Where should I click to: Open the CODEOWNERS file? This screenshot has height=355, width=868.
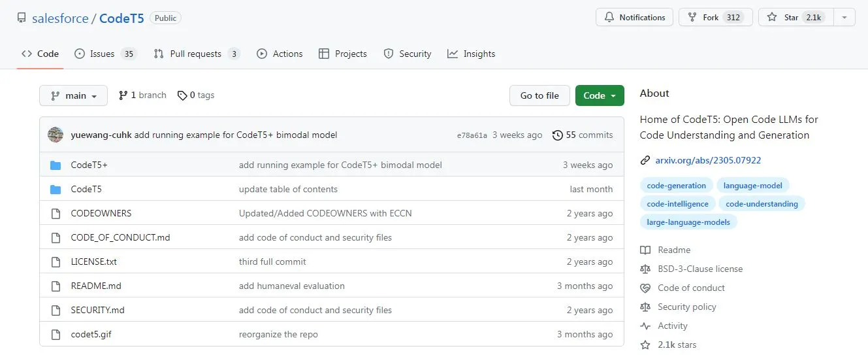point(101,214)
